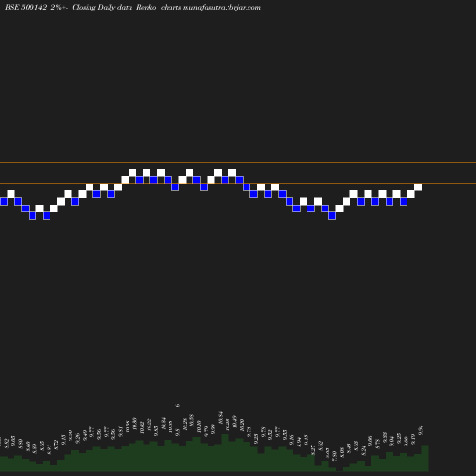This screenshot has width=476, height=476.
Task: Click the 'munafasutra.tbrjar.com' text in title
Action: (222, 8)
